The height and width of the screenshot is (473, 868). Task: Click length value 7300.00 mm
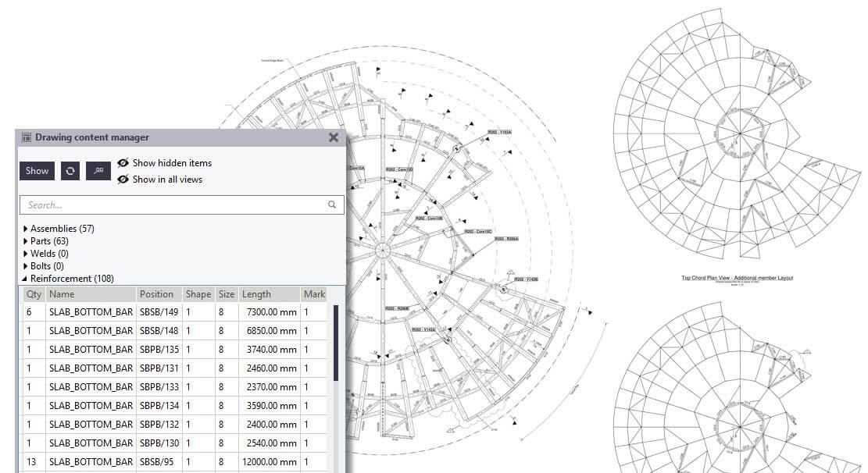pyautogui.click(x=271, y=312)
